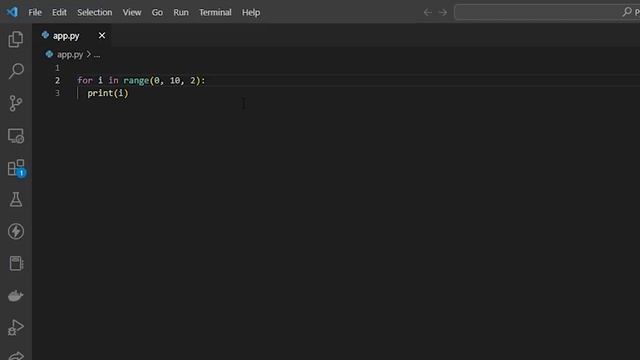Expand the breadcrumb ellipsis symbol

tap(97, 55)
